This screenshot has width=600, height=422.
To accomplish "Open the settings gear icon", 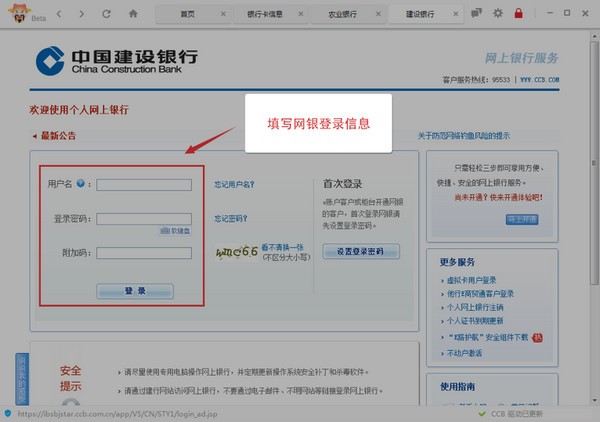I will 497,13.
